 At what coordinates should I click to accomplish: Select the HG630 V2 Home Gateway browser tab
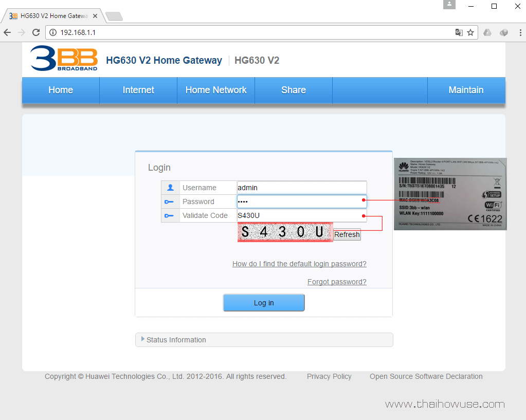coord(53,16)
